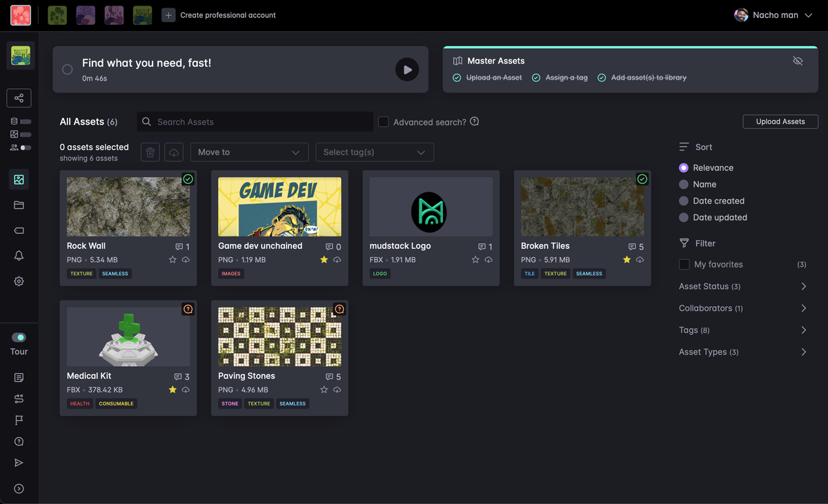This screenshot has height=504, width=828.
Task: Open the 'Move to' dropdown
Action: (x=248, y=152)
